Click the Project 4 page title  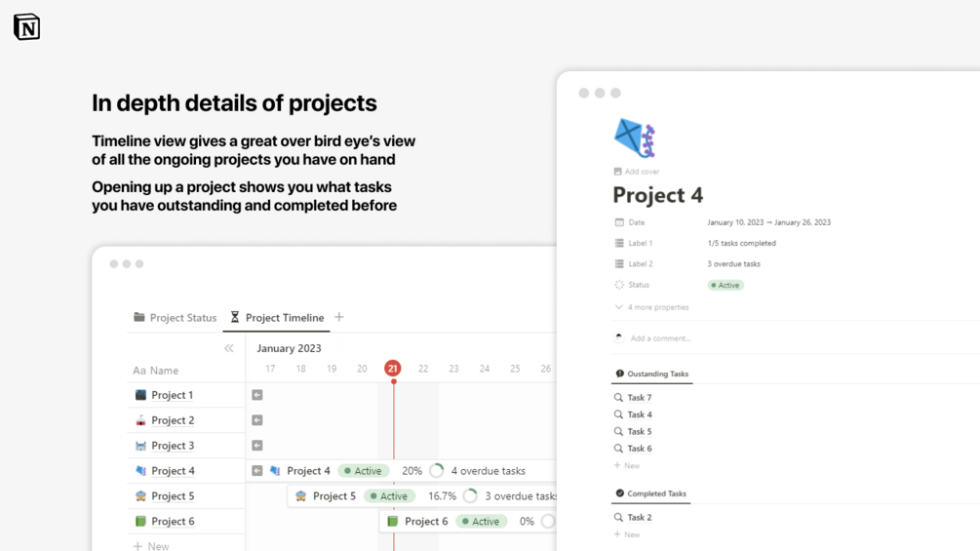pyautogui.click(x=657, y=195)
